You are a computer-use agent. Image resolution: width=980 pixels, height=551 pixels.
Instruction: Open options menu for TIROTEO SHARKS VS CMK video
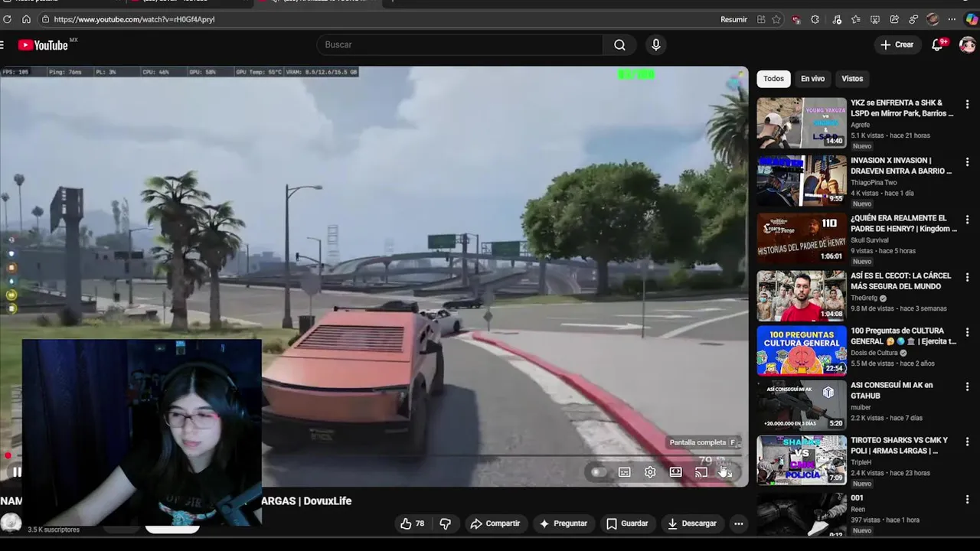968,442
